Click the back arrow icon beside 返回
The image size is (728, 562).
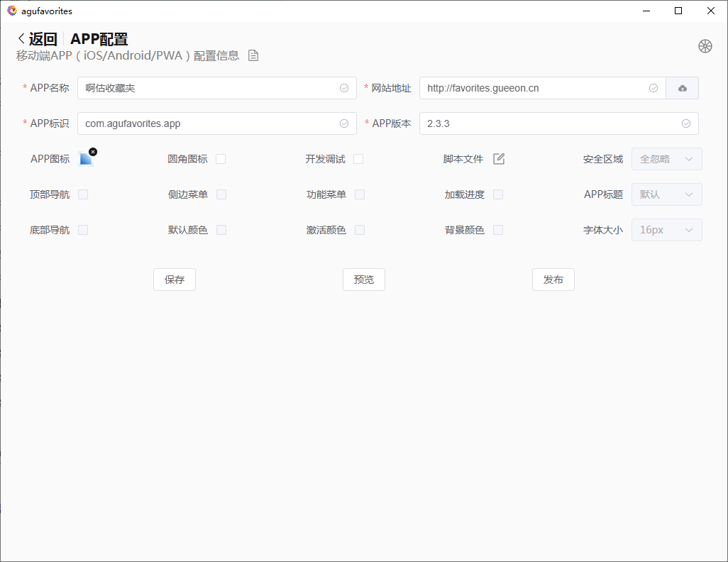21,39
